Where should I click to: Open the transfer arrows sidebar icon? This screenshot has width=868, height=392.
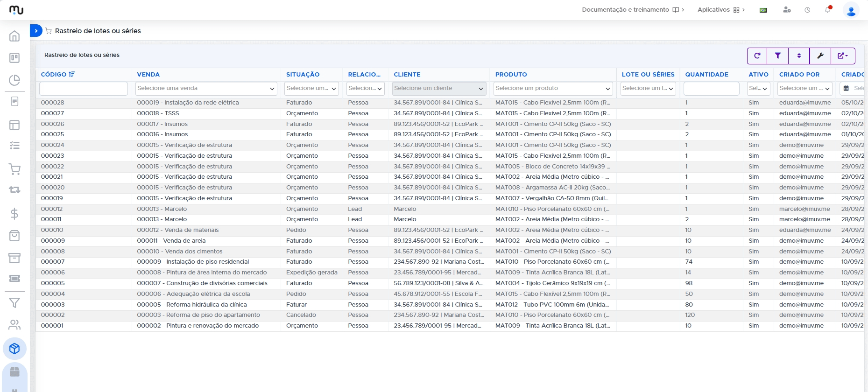click(14, 190)
